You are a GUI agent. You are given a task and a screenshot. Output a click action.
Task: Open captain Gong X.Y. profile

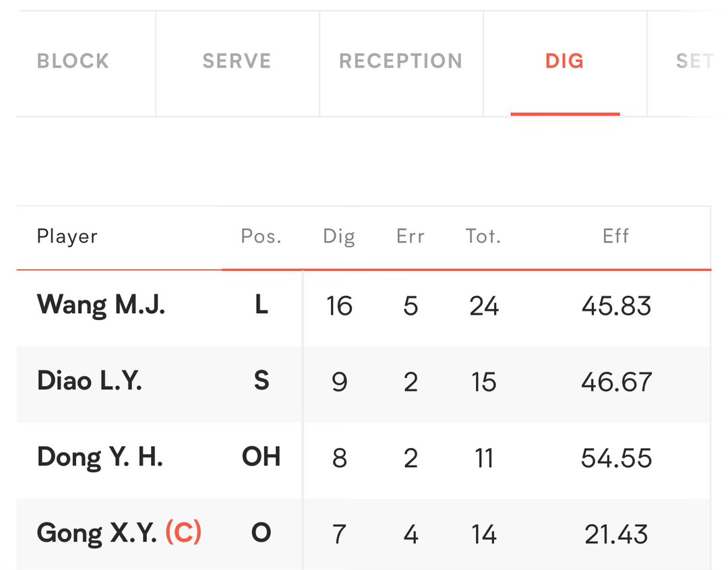[x=96, y=533]
